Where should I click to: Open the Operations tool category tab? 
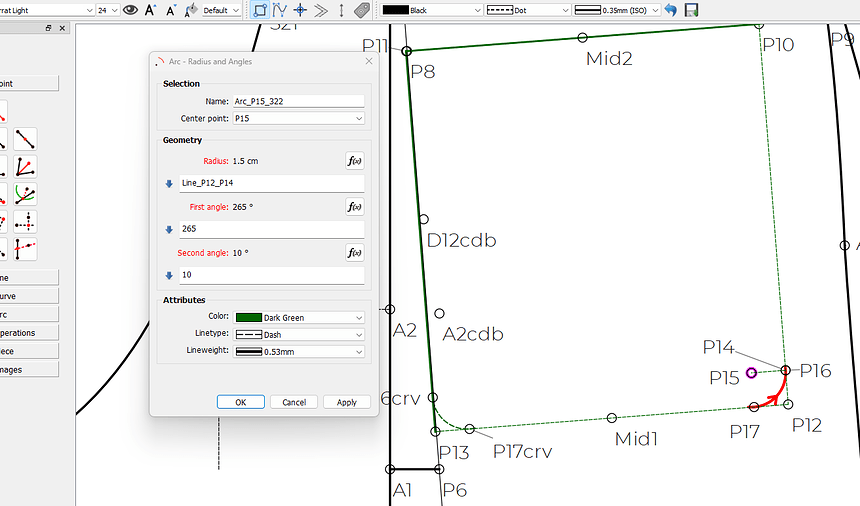(28, 333)
